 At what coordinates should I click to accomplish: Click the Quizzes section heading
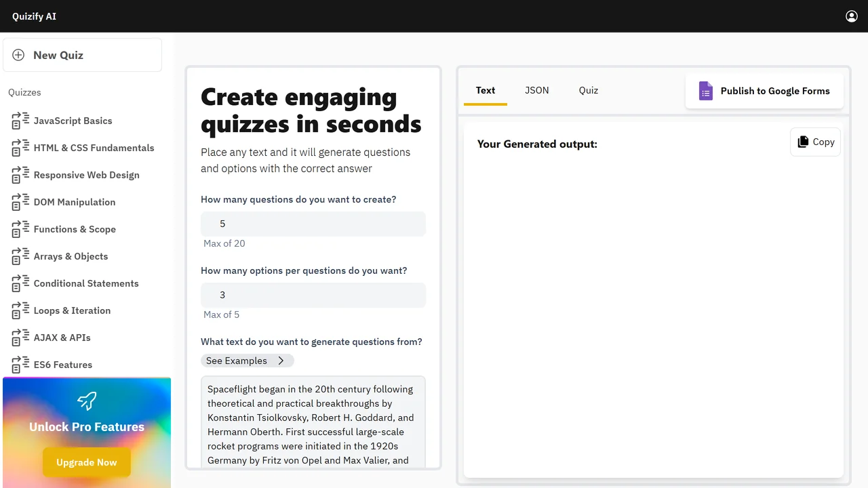[24, 92]
